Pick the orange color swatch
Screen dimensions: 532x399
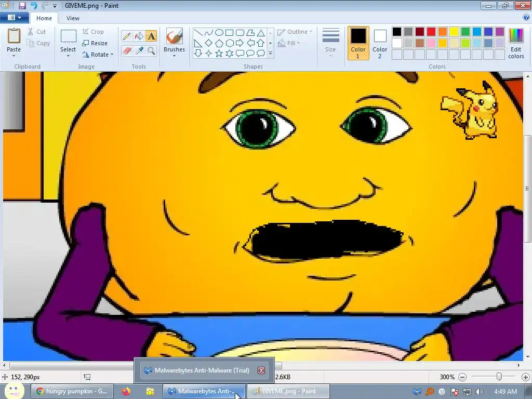click(443, 32)
